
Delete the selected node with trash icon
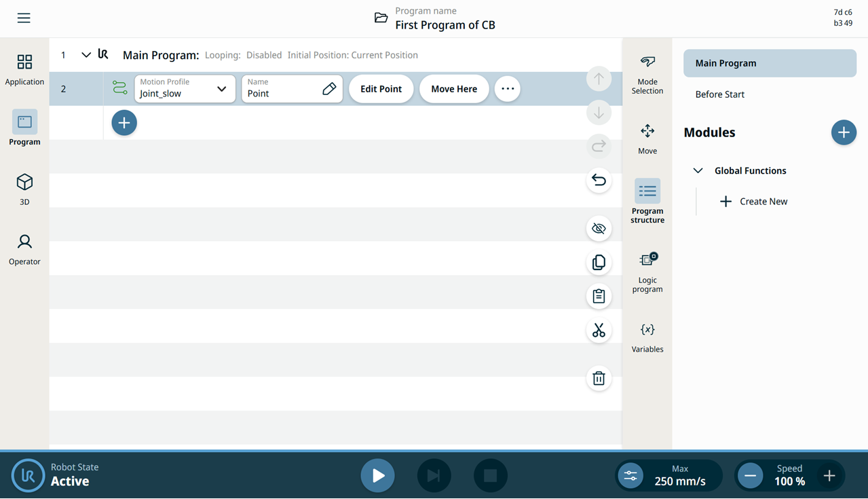click(x=599, y=378)
